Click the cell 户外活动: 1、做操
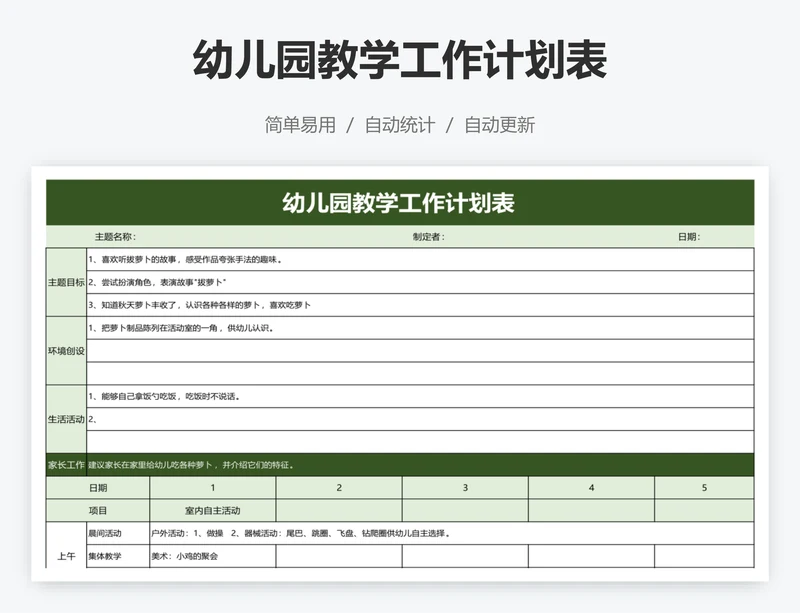The height and width of the screenshot is (613, 800). 452,533
